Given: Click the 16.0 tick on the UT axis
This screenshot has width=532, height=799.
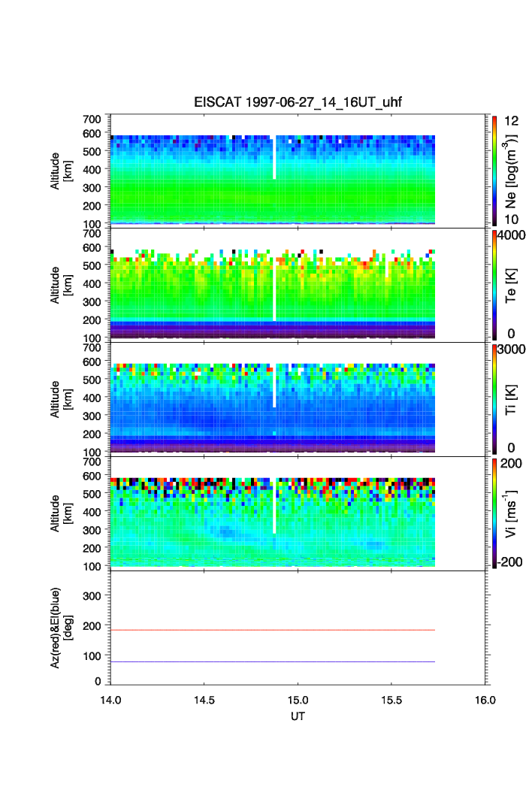Looking at the screenshot, I should point(485,700).
